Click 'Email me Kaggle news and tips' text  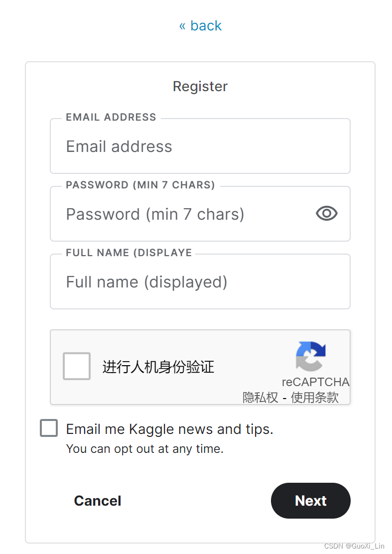point(170,429)
